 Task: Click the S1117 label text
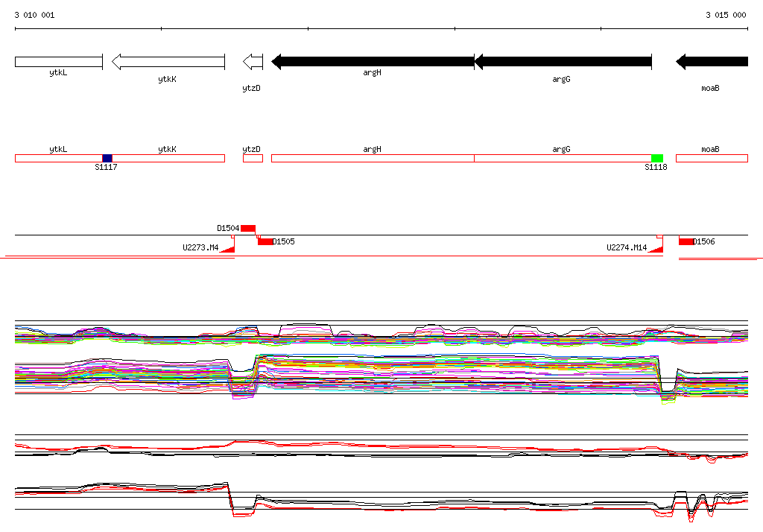[106, 167]
